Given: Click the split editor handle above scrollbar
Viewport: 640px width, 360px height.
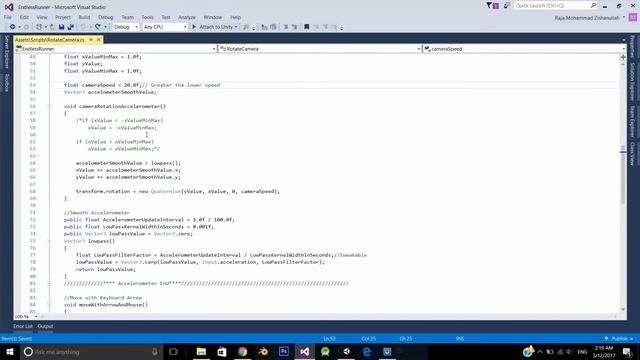Looking at the screenshot, I should (x=623, y=57).
